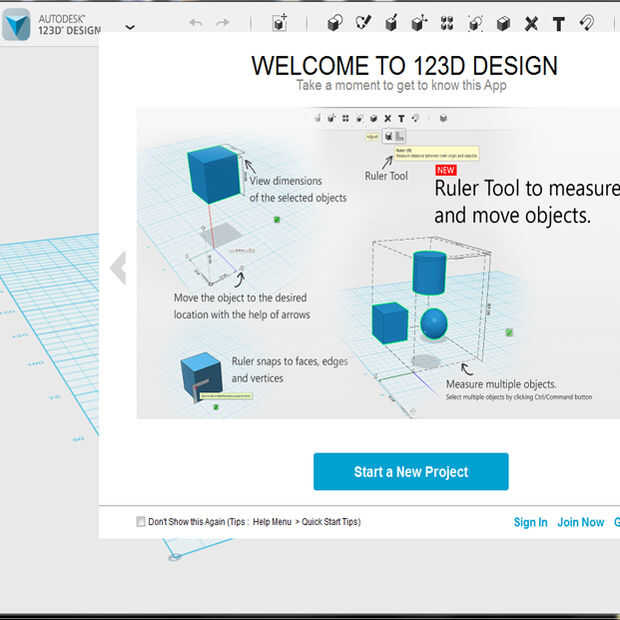
Task: Select the Transform tool icon
Action: tap(280, 23)
